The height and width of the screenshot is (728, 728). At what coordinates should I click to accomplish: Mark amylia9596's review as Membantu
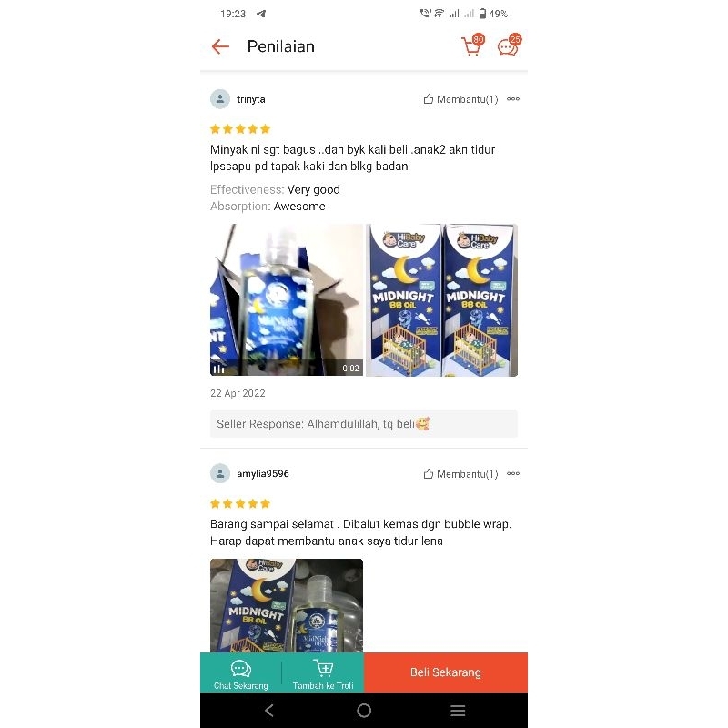pos(460,473)
